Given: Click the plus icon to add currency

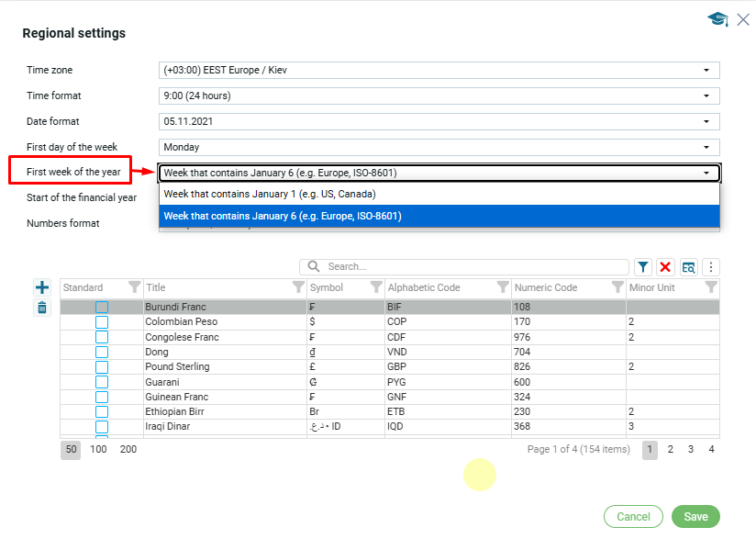Looking at the screenshot, I should point(42,287).
